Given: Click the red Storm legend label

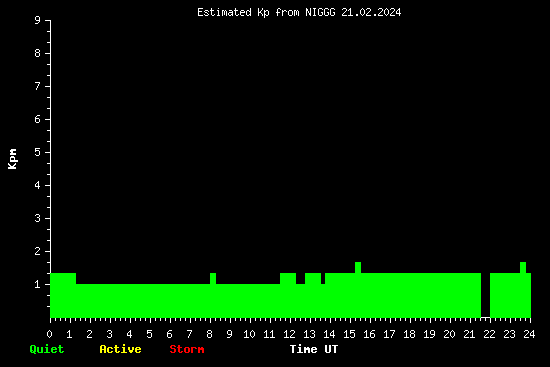Looking at the screenshot, I should tap(187, 349).
